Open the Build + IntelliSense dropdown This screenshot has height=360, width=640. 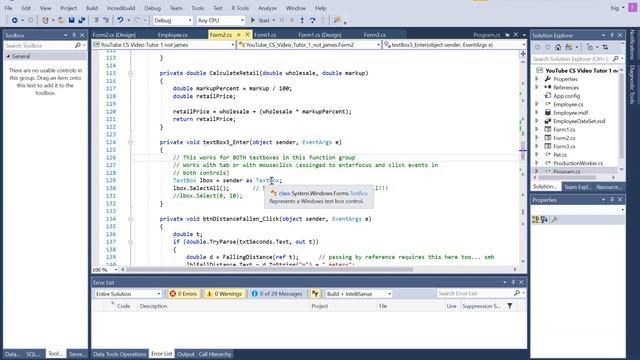(359, 294)
